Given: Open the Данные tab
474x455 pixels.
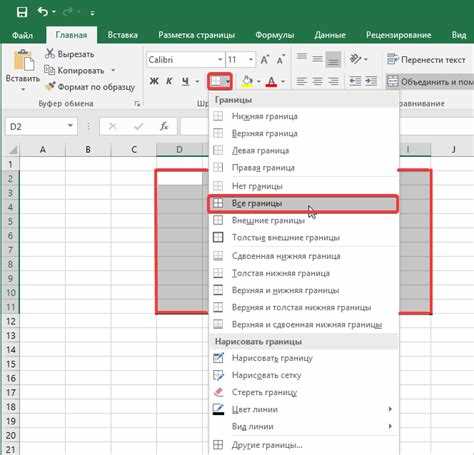Looking at the screenshot, I should [x=330, y=35].
